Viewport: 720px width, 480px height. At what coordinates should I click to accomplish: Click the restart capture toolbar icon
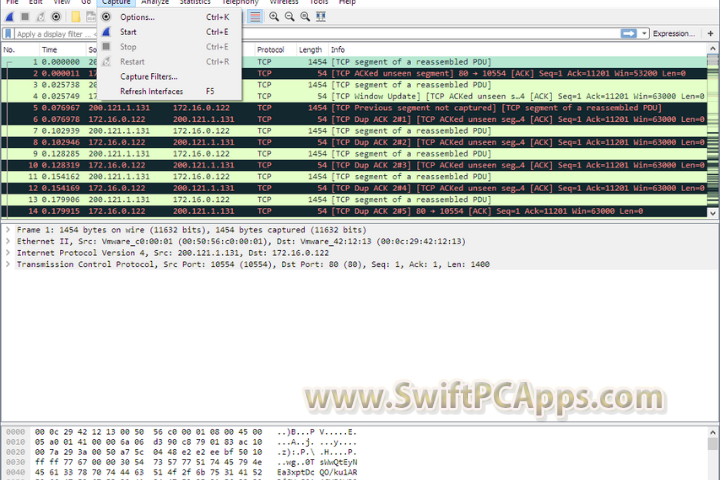[x=40, y=17]
